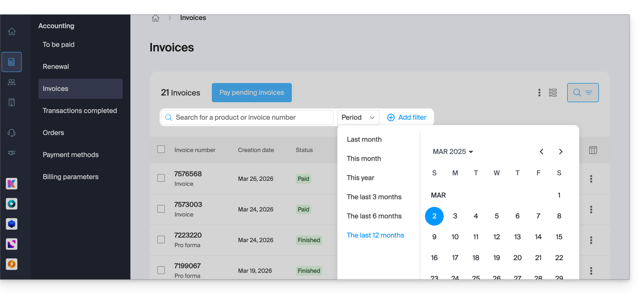Open row actions menu for invoice 7573003
The height and width of the screenshot is (294, 644).
pyautogui.click(x=591, y=210)
